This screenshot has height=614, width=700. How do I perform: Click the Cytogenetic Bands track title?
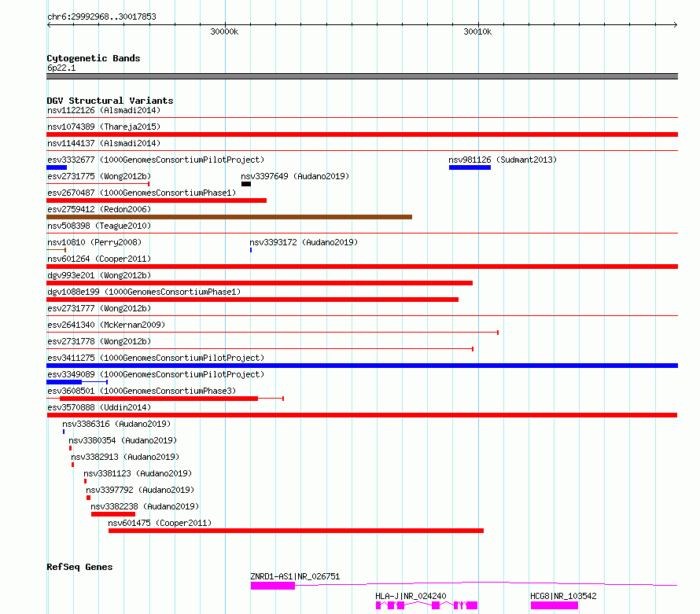coord(94,58)
